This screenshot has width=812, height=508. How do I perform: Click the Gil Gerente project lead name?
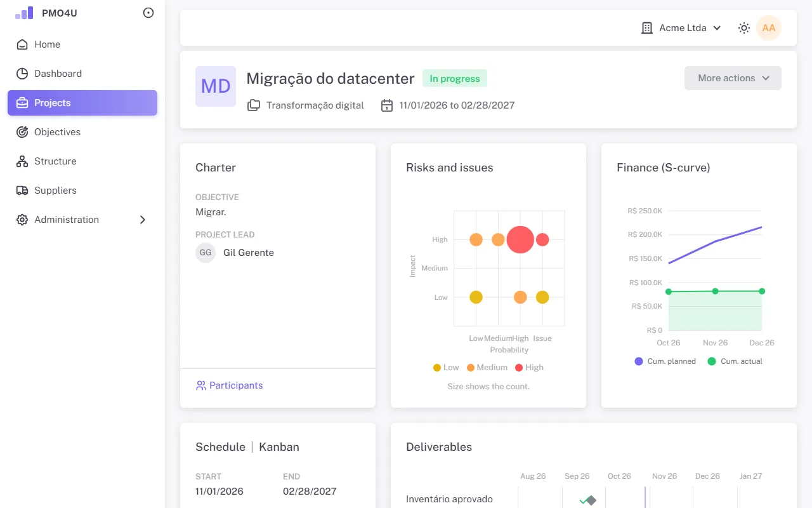(249, 253)
